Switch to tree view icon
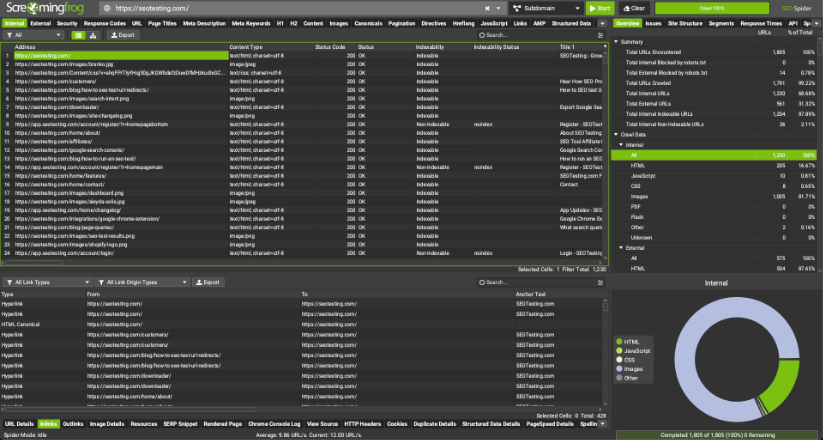The width and height of the screenshot is (823, 440). point(93,34)
